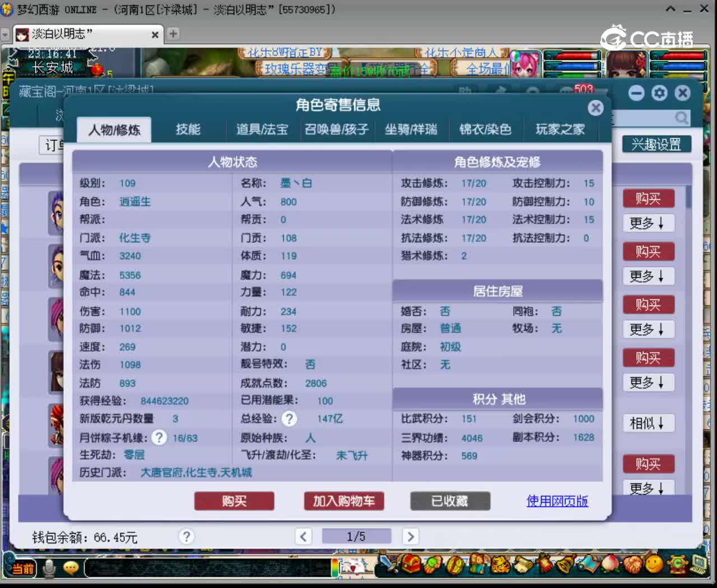This screenshot has height=588, width=717.
Task: Open the red treasure chest inventory icon
Action: point(411,564)
